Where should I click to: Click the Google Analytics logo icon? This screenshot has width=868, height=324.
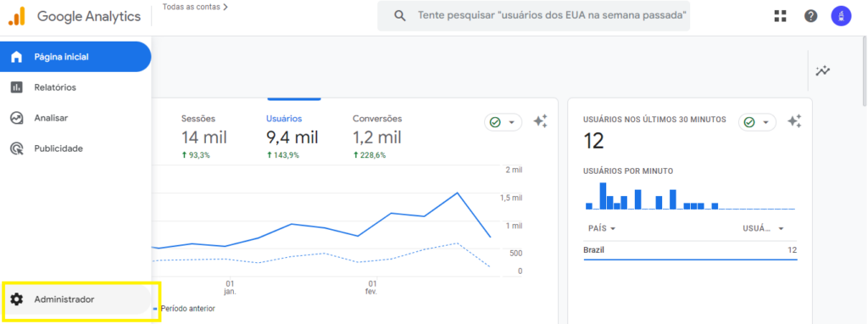pyautogui.click(x=17, y=16)
